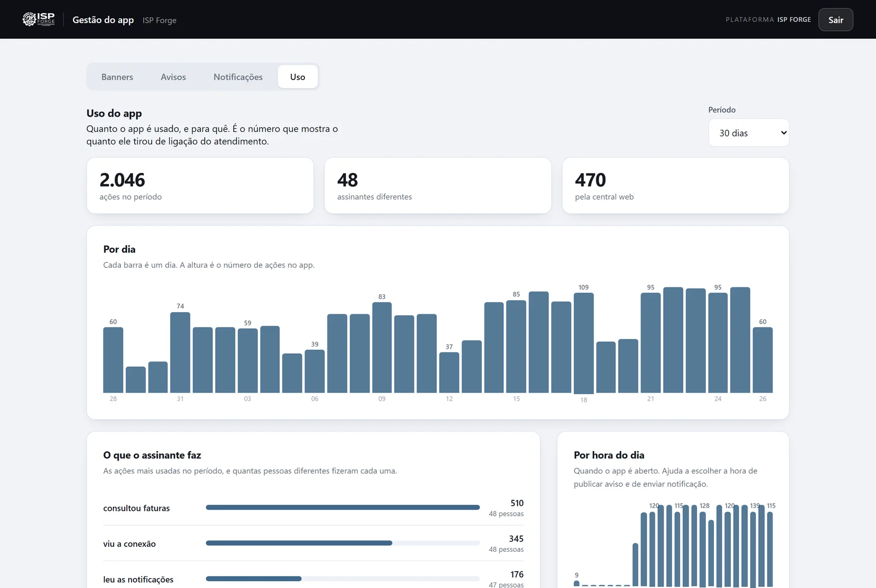This screenshot has height=588, width=876.
Task: Open the Notificações tab
Action: tap(238, 77)
